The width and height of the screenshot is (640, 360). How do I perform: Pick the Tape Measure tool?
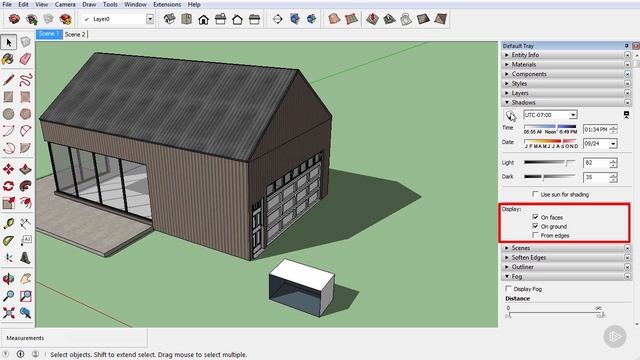(x=8, y=223)
